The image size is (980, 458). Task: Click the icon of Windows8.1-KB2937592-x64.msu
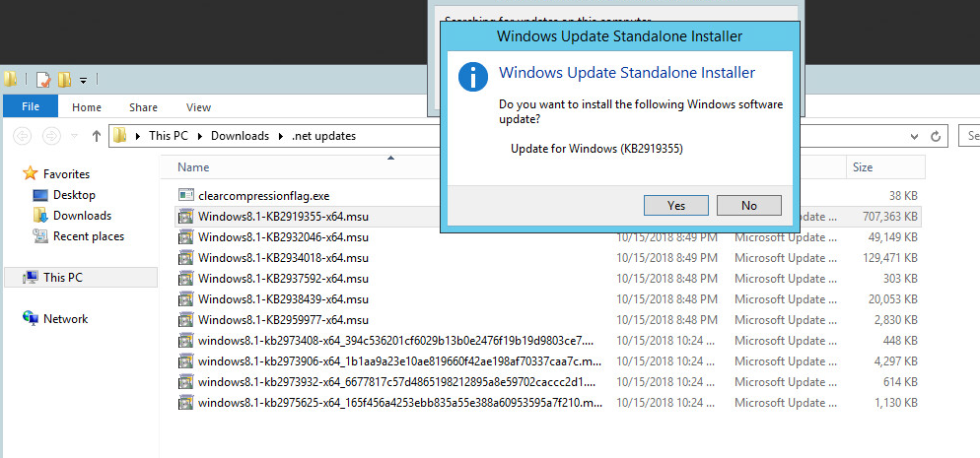tap(185, 279)
